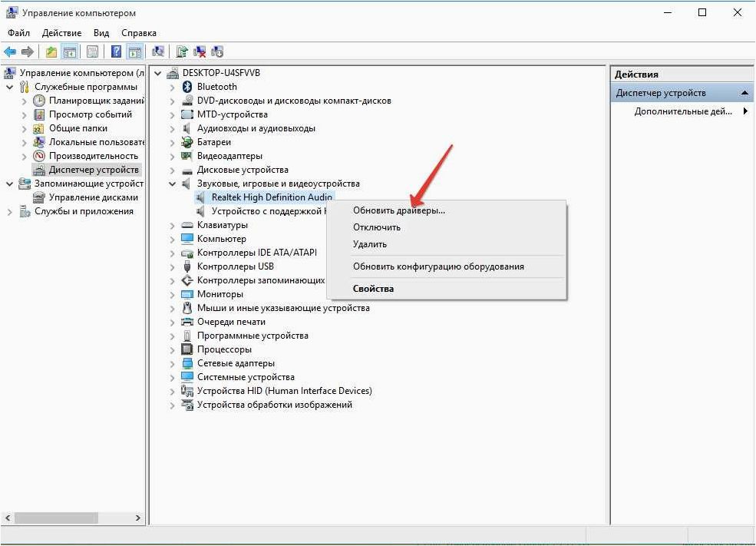Click the Планировщик заданий clock icon
756x546 pixels.
tap(39, 101)
